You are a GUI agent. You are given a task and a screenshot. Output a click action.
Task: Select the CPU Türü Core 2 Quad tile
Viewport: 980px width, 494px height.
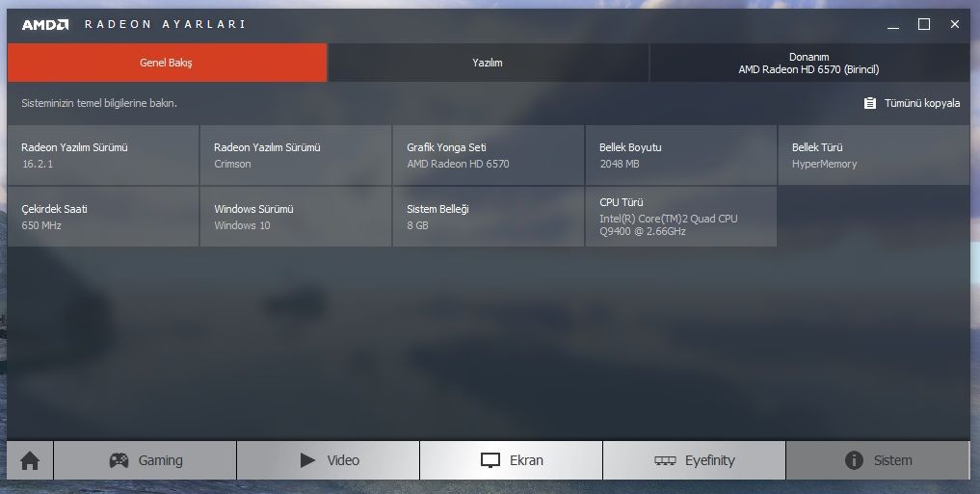(681, 217)
